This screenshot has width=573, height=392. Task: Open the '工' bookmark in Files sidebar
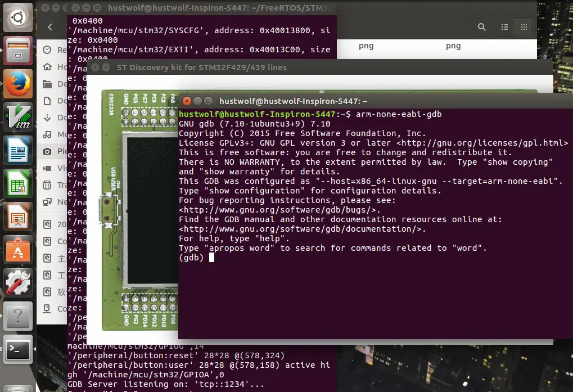click(53, 275)
